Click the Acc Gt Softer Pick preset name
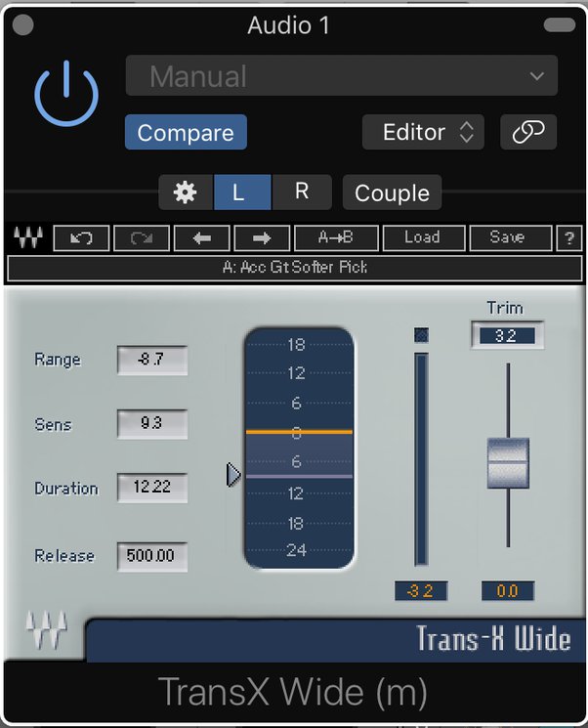Image resolution: width=588 pixels, height=728 pixels. point(295,268)
